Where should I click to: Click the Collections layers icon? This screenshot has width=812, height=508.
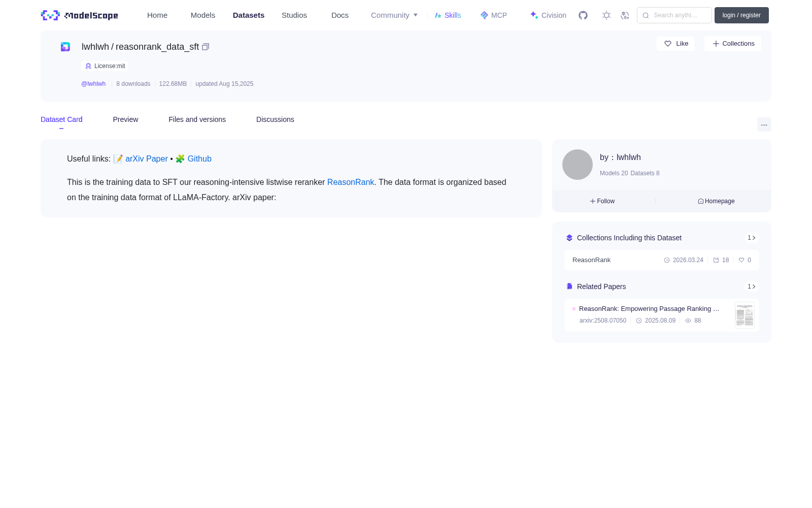[x=569, y=238]
